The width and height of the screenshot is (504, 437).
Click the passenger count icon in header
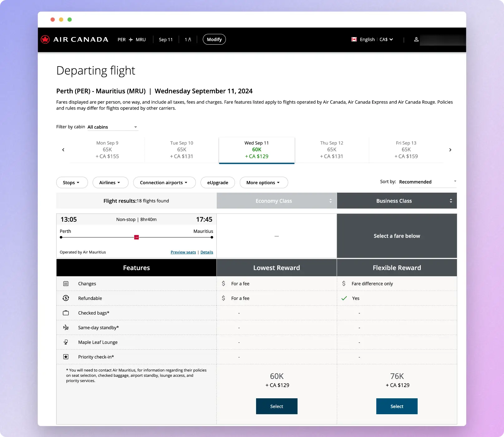point(189,40)
